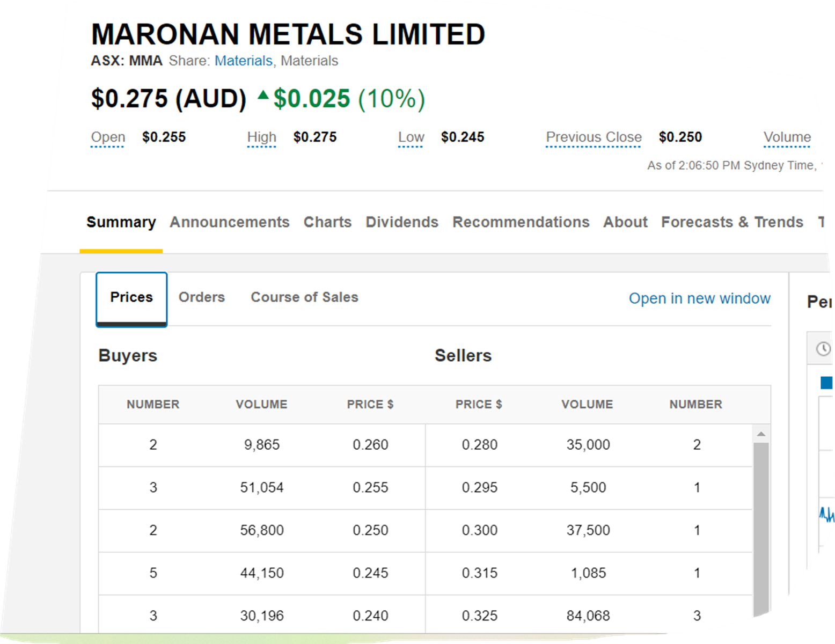835x644 pixels.
Task: Click buyer price 0.245
Action: pyautogui.click(x=370, y=573)
